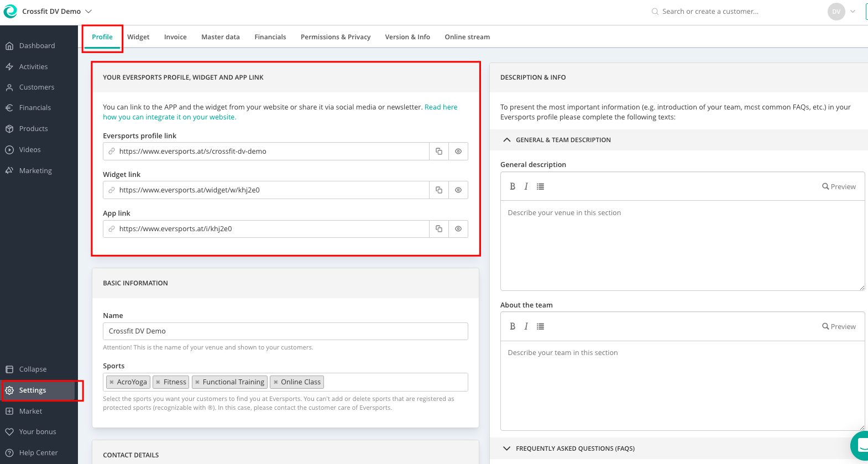Expand the user account dropdown arrow
This screenshot has height=464, width=868.
853,12
